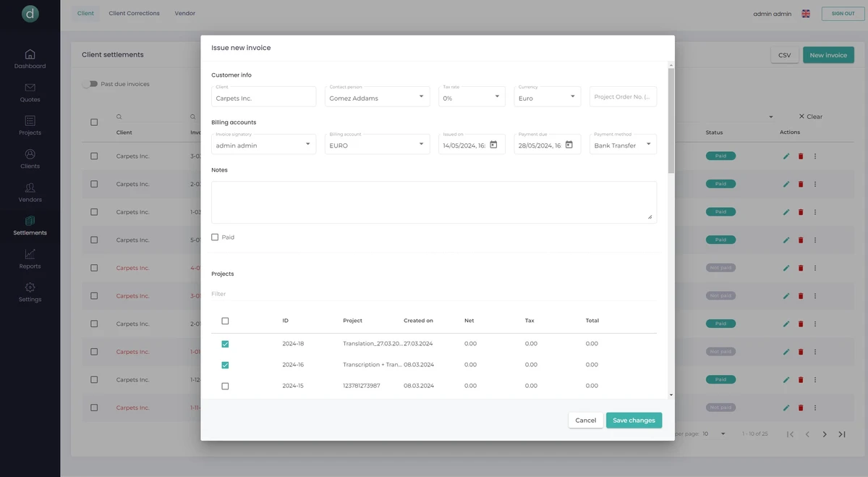The width and height of the screenshot is (868, 477).
Task: Open the Tax rate dropdown
Action: point(497,97)
